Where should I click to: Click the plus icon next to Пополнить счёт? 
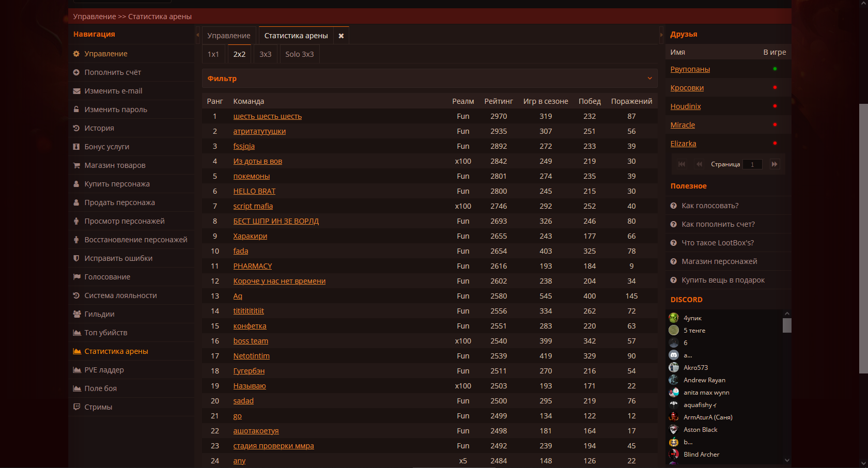pyautogui.click(x=76, y=72)
